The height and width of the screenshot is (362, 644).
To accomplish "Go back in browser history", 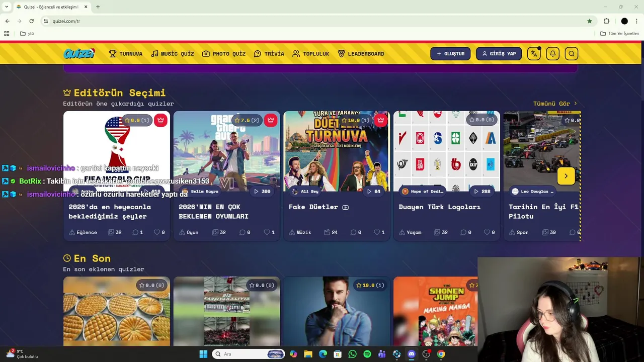I will click(7, 21).
